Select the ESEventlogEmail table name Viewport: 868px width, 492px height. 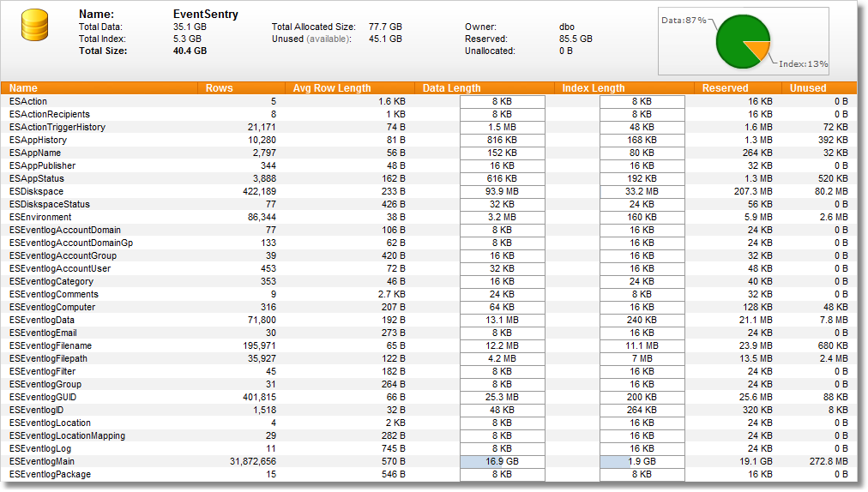(x=43, y=333)
